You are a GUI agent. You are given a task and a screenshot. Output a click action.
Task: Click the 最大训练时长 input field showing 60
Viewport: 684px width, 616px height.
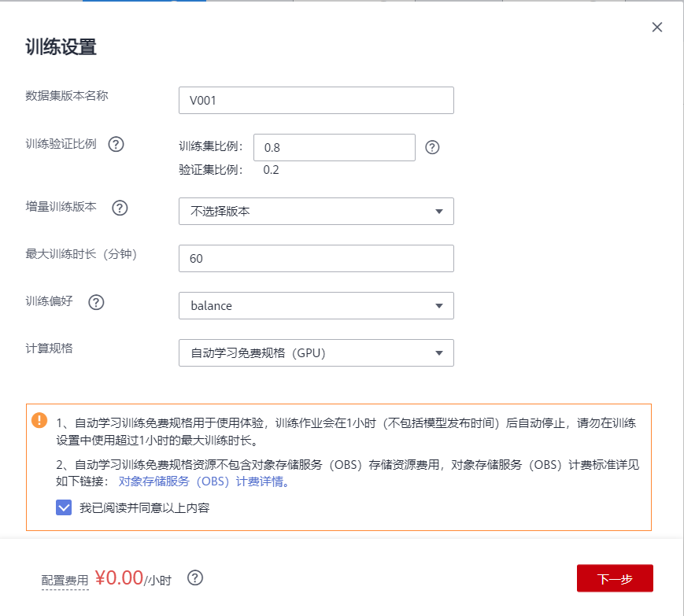[316, 258]
